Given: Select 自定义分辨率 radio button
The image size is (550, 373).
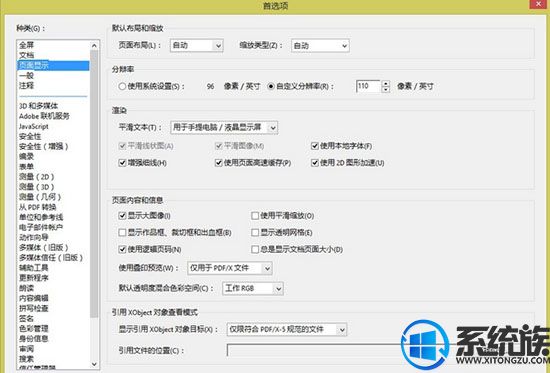Looking at the screenshot, I should point(271,86).
